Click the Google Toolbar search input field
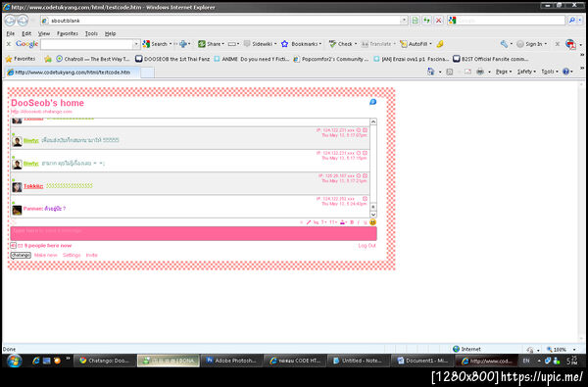Screen dimensions: 588x387 [86, 44]
